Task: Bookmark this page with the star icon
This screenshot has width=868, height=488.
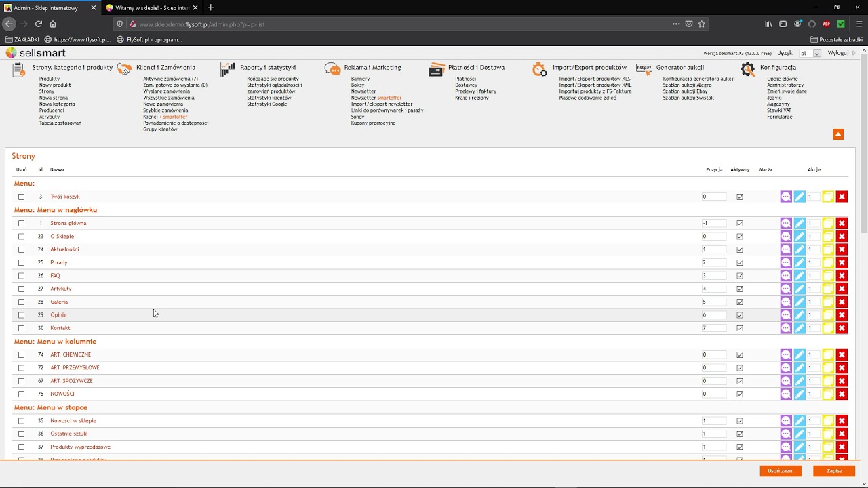Action: [702, 24]
